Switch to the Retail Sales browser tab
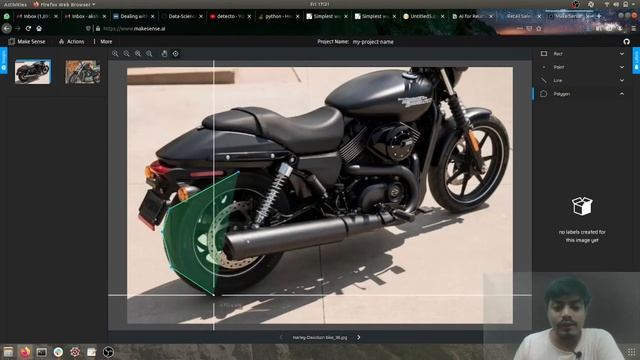Viewport: 640px width, 360px height. coord(520,16)
